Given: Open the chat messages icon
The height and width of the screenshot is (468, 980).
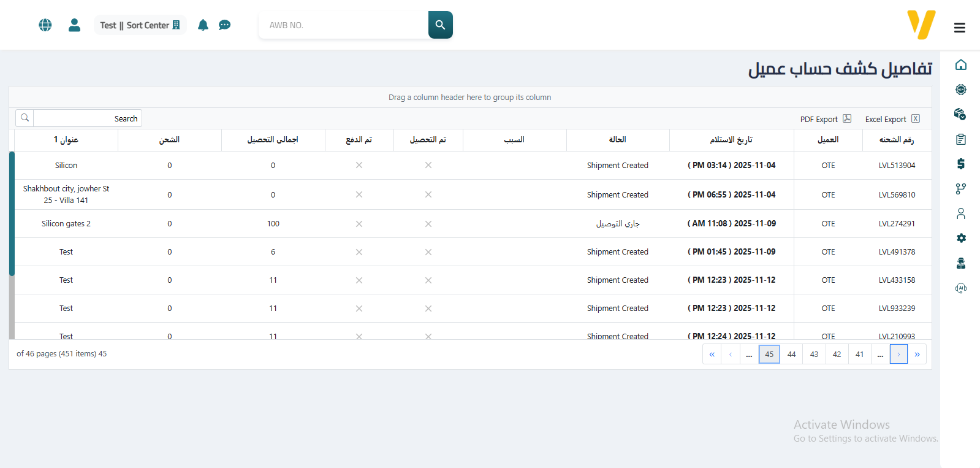Looking at the screenshot, I should pyautogui.click(x=225, y=25).
